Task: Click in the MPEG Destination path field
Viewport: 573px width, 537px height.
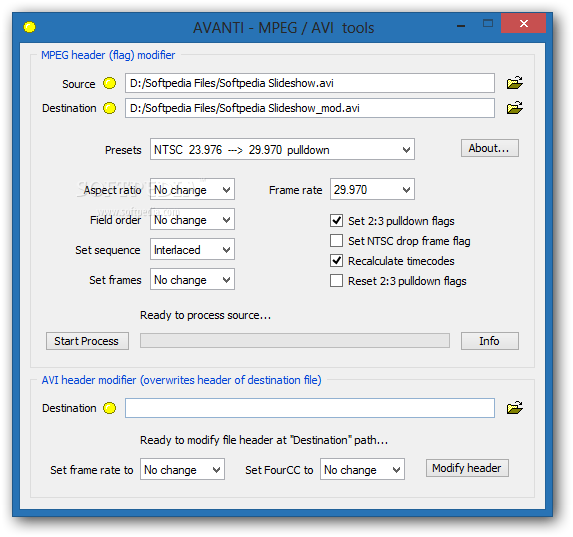Action: pos(310,108)
